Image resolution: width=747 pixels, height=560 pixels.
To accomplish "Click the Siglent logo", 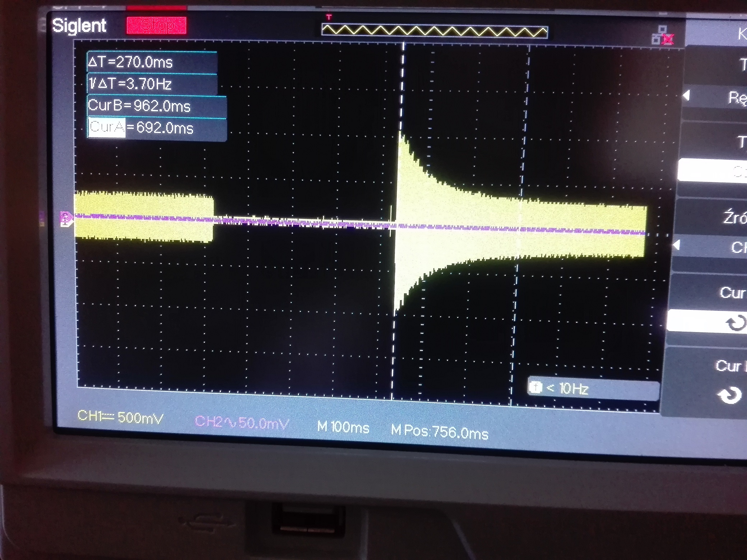I will coord(79,26).
